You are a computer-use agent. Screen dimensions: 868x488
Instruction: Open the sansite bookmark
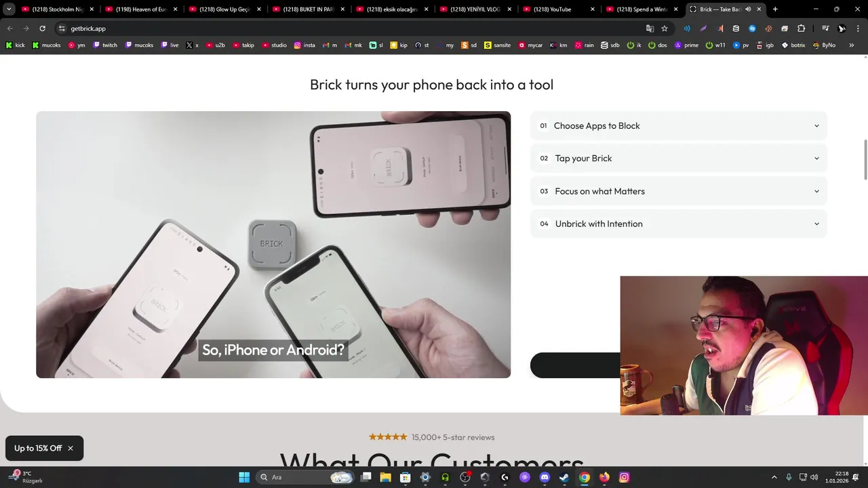(497, 45)
